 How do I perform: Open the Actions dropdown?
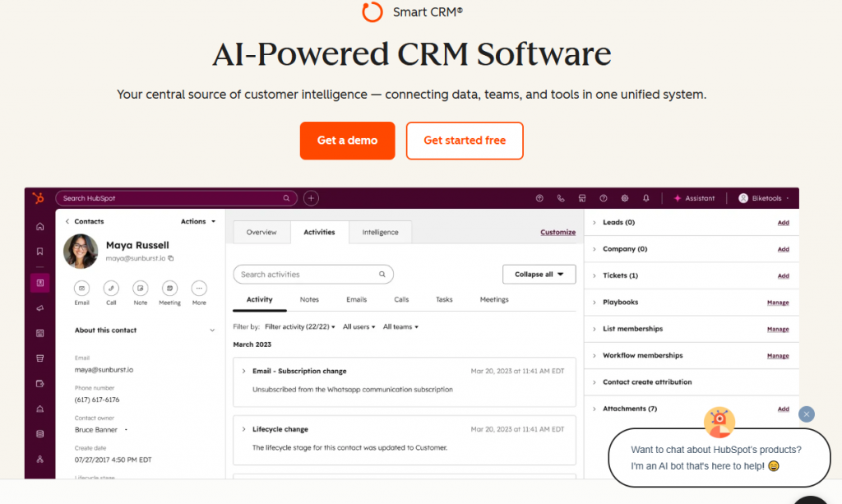point(197,221)
